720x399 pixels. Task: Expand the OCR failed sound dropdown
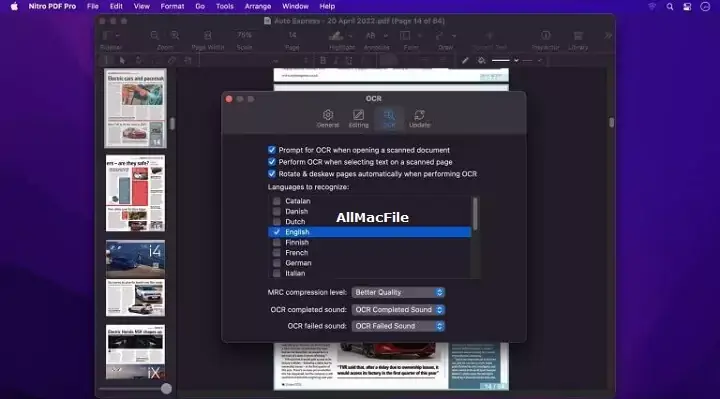point(398,326)
